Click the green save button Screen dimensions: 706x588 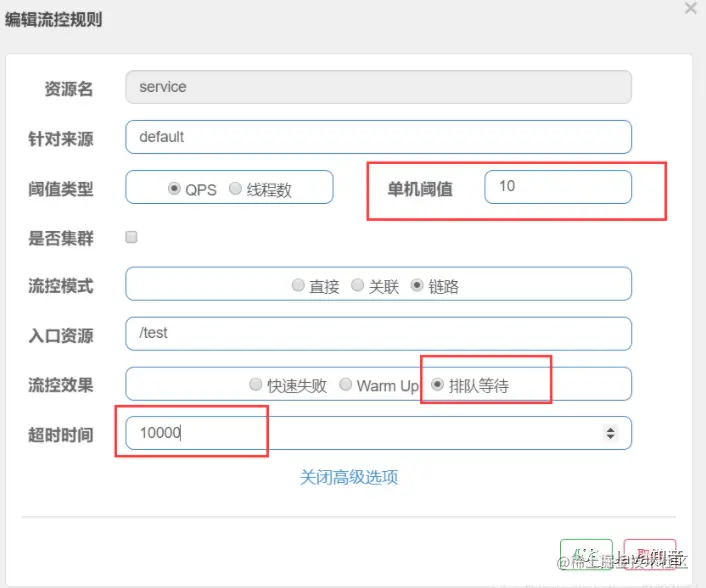[586, 555]
